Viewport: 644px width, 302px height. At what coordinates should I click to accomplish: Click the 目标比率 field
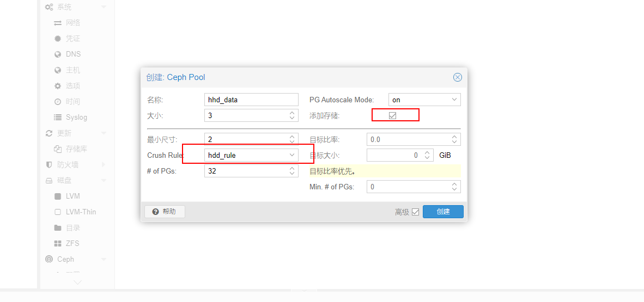point(414,139)
